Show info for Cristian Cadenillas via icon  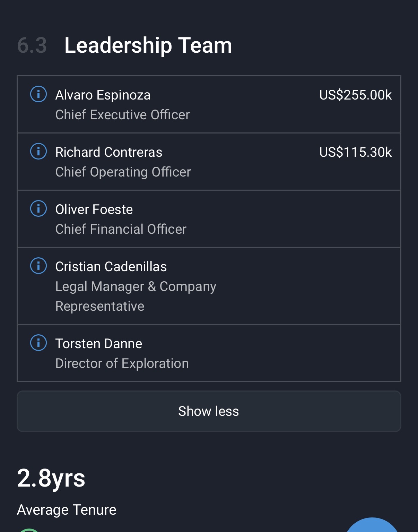point(38,266)
